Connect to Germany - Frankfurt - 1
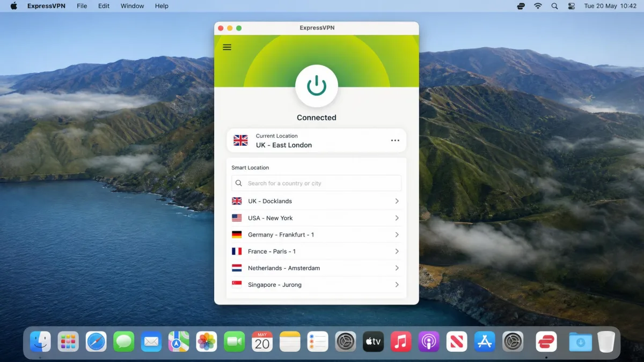Viewport: 644px width, 362px height. 317,234
